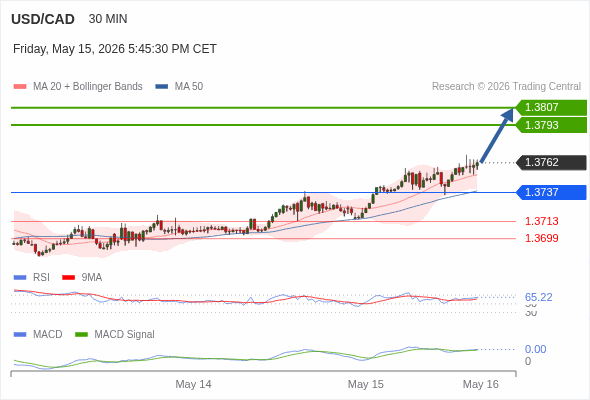Click the Research Trading Central copyright text
This screenshot has width=590, height=400.
(506, 87)
